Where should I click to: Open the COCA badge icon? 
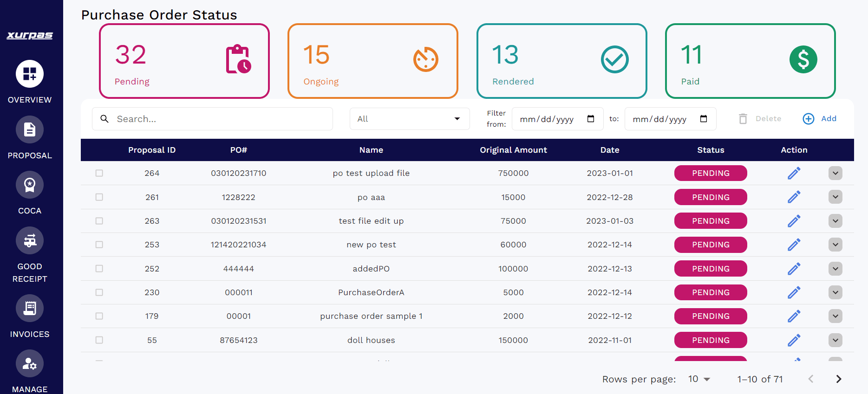[x=30, y=185]
